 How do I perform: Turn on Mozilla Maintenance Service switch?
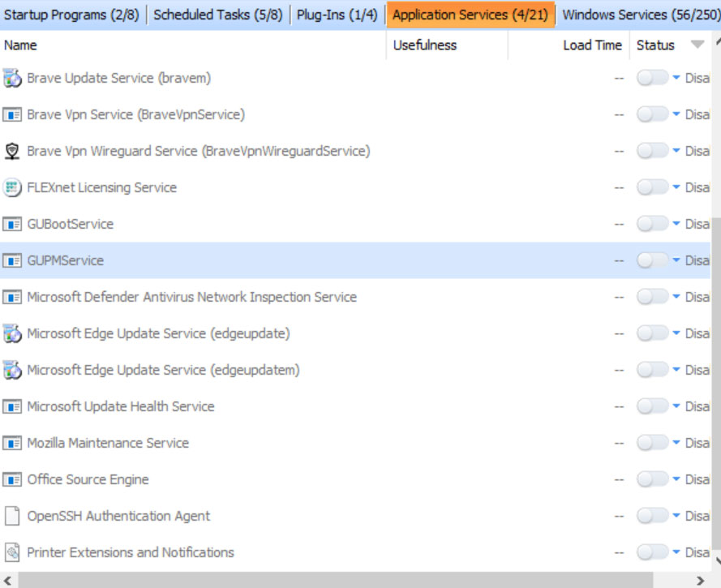pos(653,443)
